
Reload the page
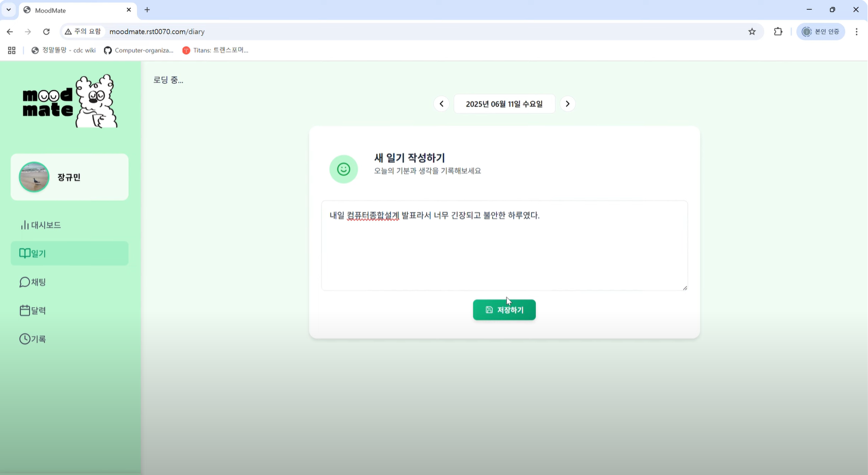point(46,31)
